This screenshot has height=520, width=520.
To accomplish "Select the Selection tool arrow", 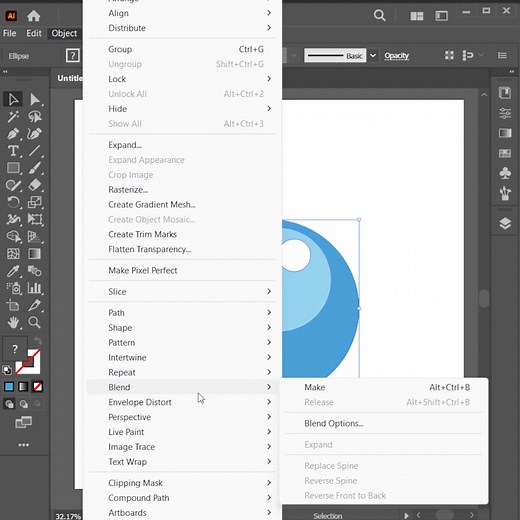I will [x=13, y=99].
